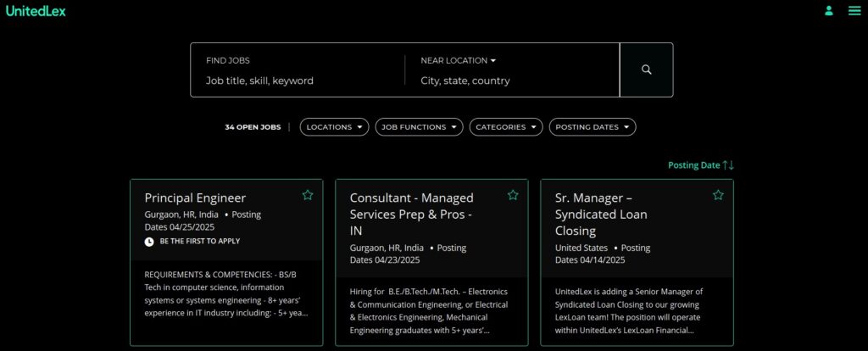The image size is (868, 351).
Task: Click the 34 Open Jobs count
Action: point(253,127)
